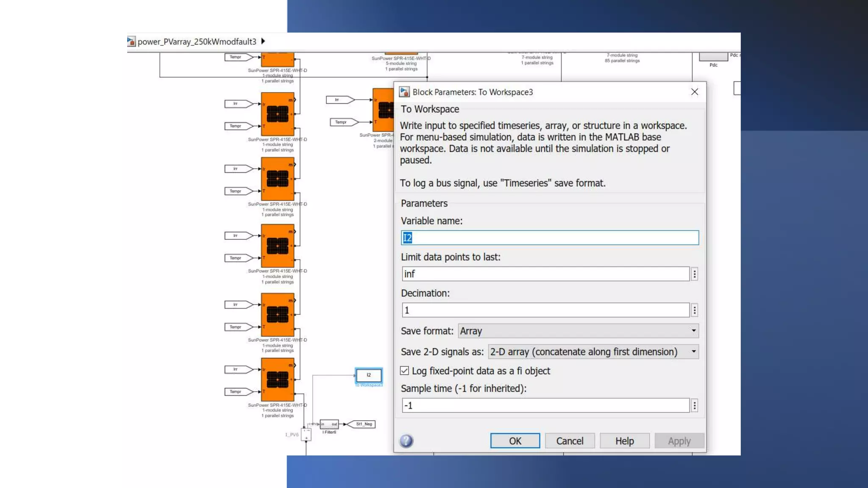Select the I_PV6 current measurement block
The width and height of the screenshot is (868, 488).
[306, 434]
